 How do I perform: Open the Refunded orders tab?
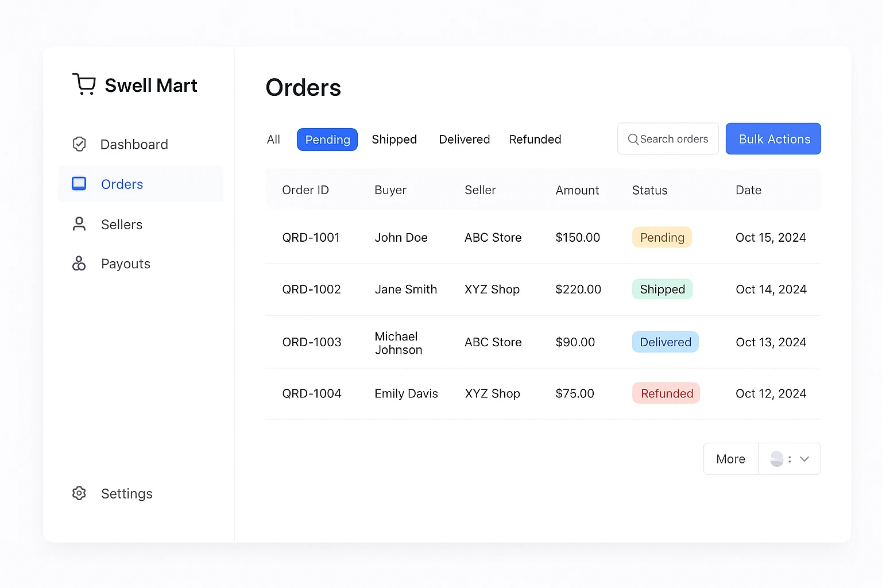[535, 140]
